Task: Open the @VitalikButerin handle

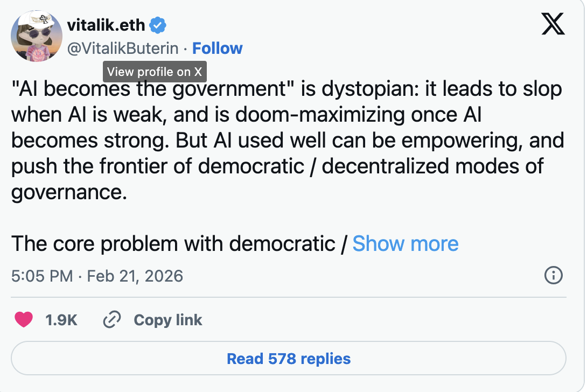Action: (122, 48)
